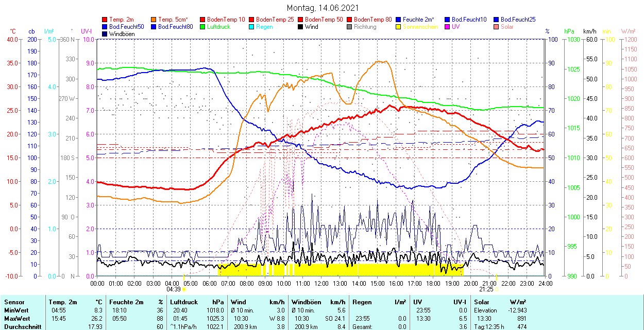Select the 'Bod.Feucht10' legend label
This screenshot has width=644, height=330.
[x=469, y=20]
